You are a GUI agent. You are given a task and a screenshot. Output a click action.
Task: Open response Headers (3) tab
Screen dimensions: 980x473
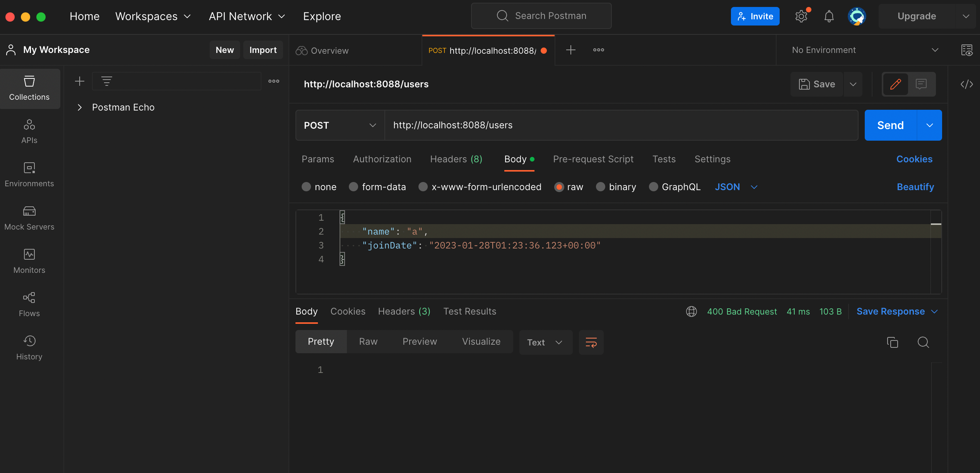tap(404, 311)
